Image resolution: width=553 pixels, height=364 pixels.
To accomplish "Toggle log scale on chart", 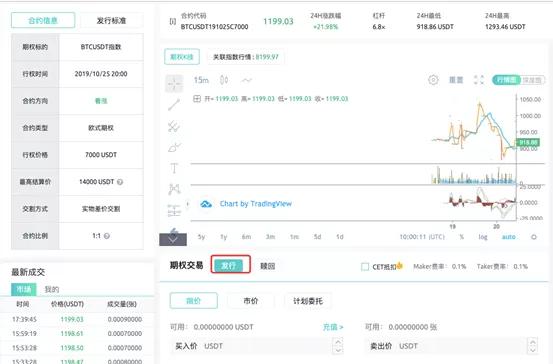I will (483, 237).
